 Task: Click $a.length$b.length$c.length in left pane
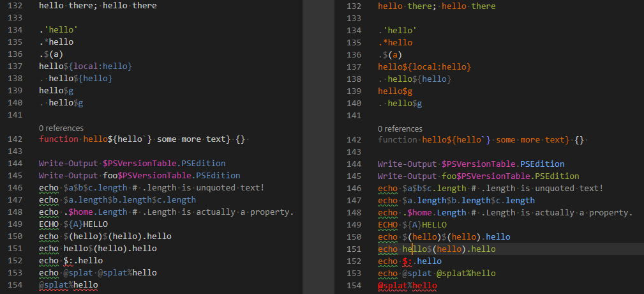tap(130, 200)
